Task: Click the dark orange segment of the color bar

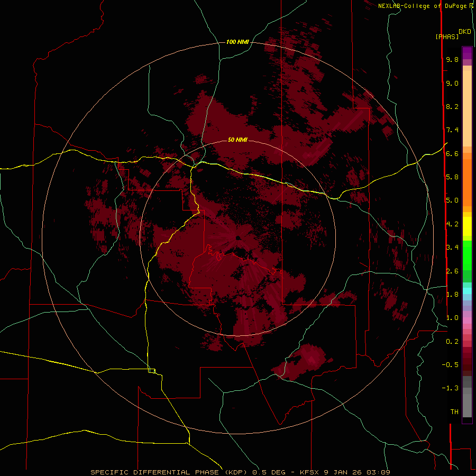Action: (467, 182)
